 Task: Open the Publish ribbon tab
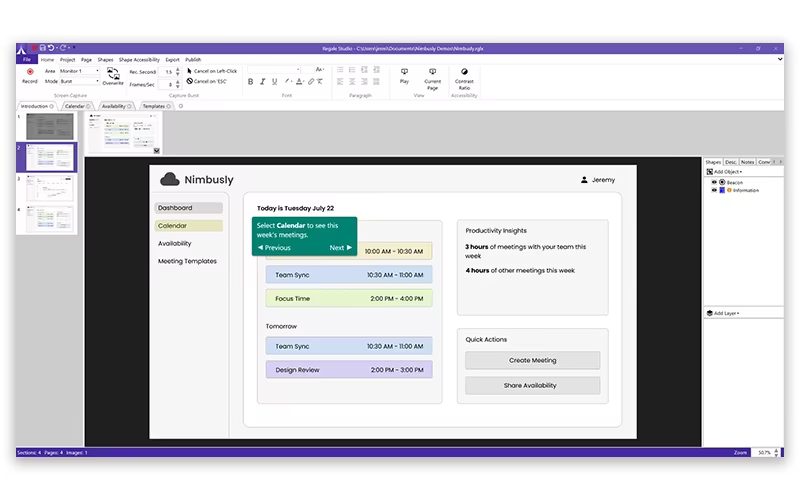pyautogui.click(x=193, y=60)
